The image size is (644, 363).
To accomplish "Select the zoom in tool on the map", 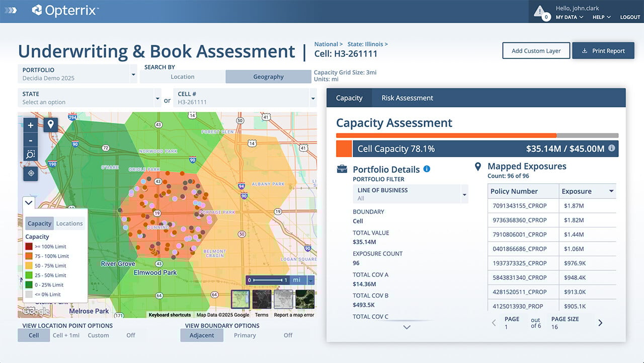I will coord(30,125).
